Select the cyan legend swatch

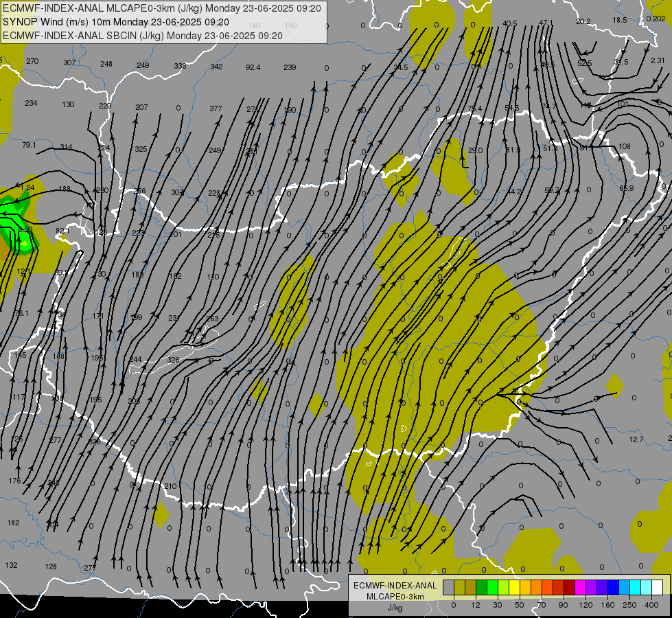635,588
